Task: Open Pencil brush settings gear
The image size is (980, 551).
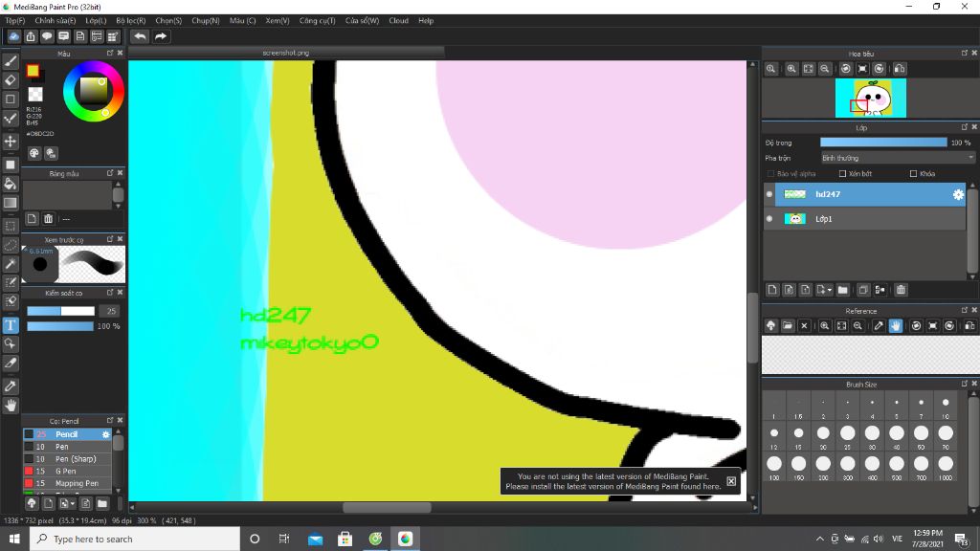Action: (105, 434)
